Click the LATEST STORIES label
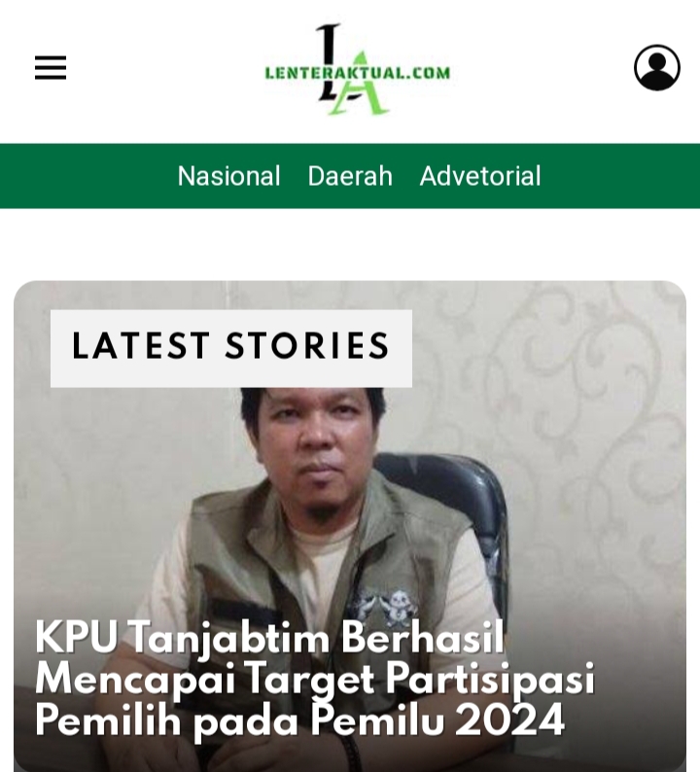Image resolution: width=700 pixels, height=772 pixels. [230, 348]
